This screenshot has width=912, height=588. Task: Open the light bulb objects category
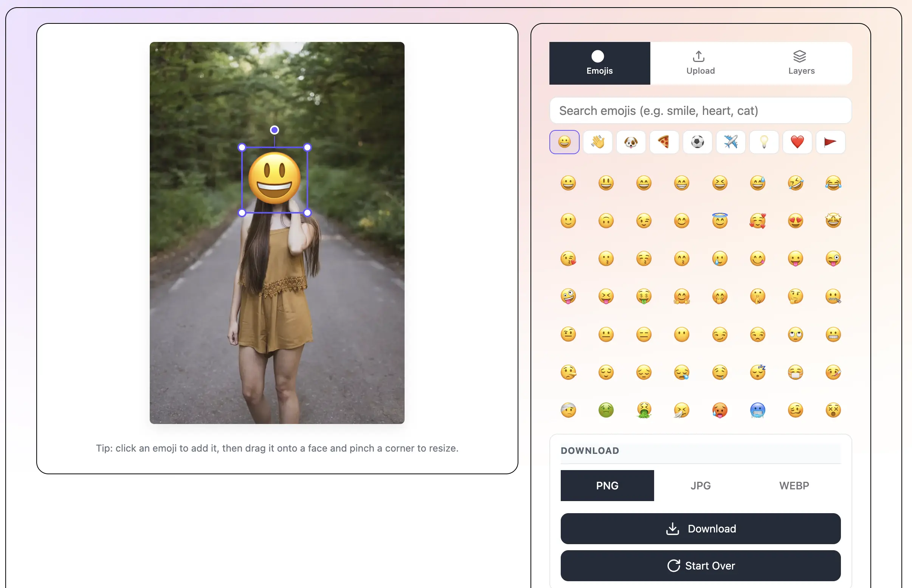click(x=764, y=142)
